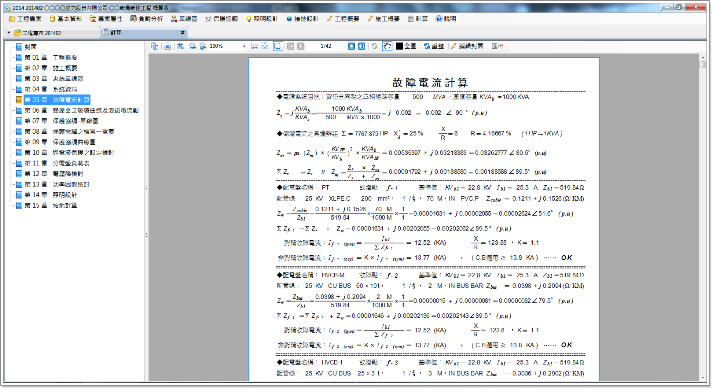Click the 1/42 page number field

click(326, 46)
